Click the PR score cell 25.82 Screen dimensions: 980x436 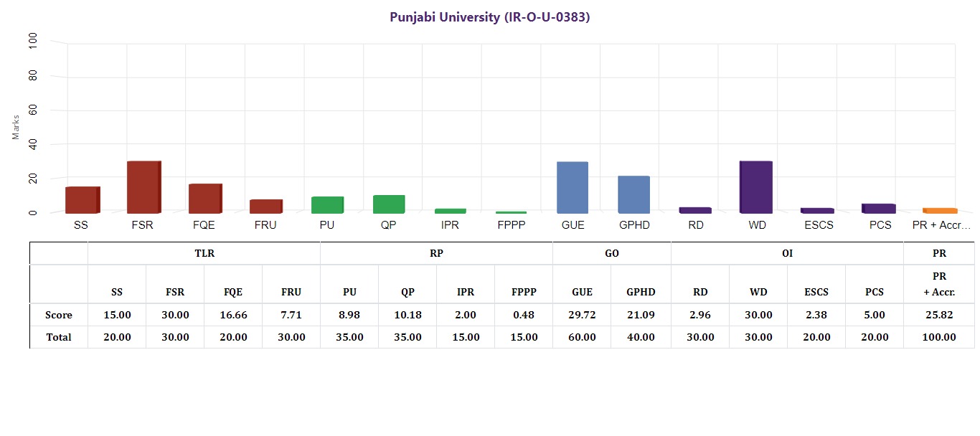(x=939, y=315)
